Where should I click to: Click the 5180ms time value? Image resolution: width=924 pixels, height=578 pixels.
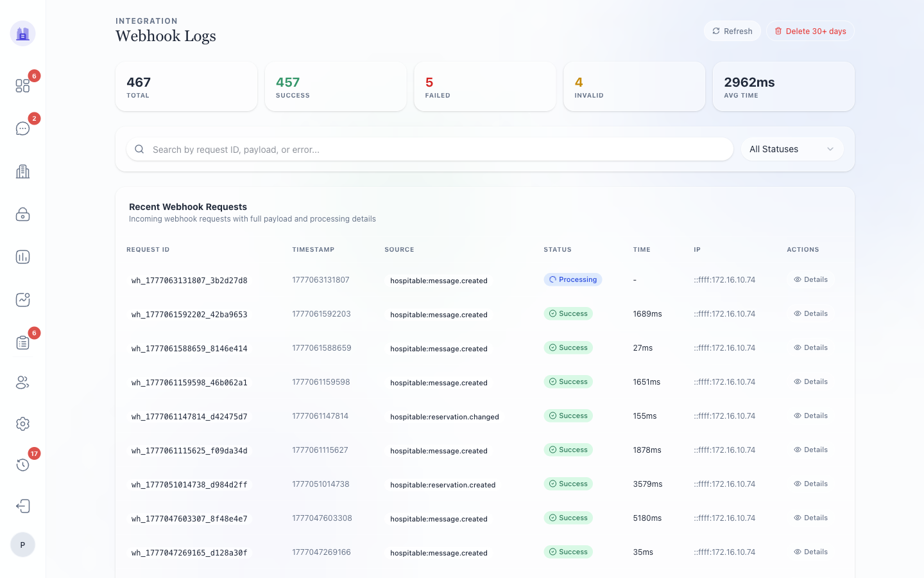pos(647,518)
